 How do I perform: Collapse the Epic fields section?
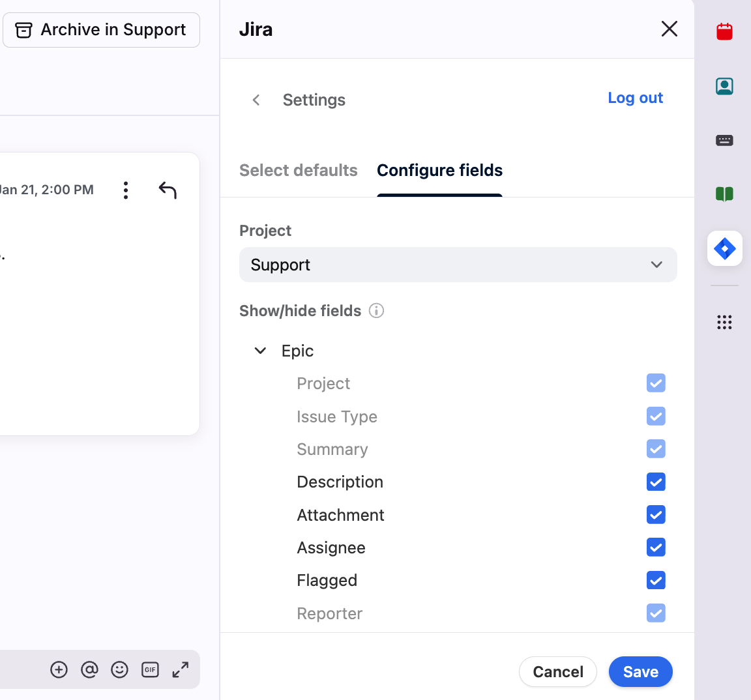(260, 351)
